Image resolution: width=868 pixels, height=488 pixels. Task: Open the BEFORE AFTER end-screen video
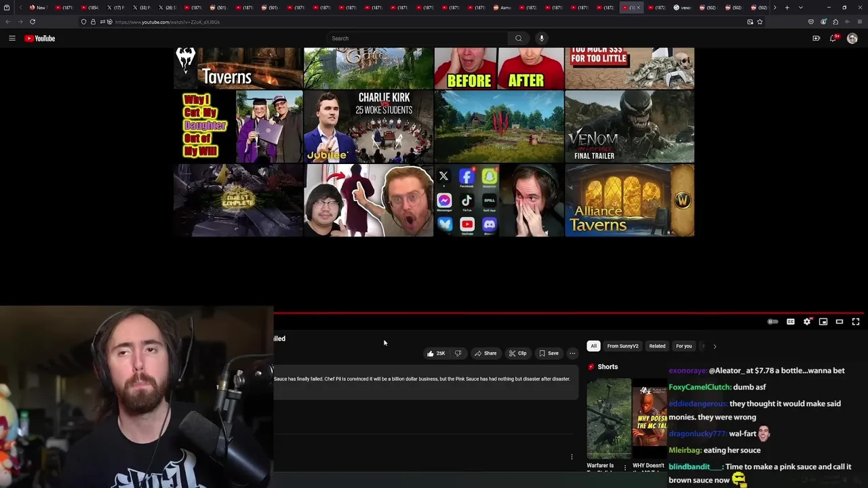[498, 68]
